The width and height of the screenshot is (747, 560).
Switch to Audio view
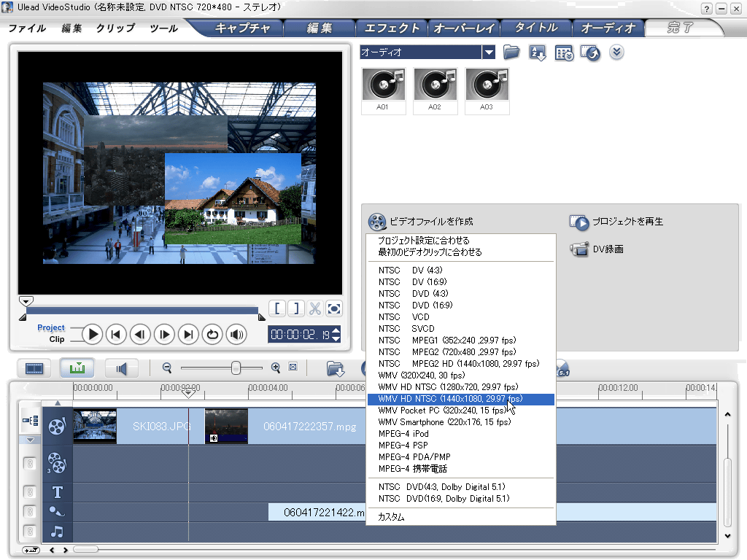tap(122, 368)
